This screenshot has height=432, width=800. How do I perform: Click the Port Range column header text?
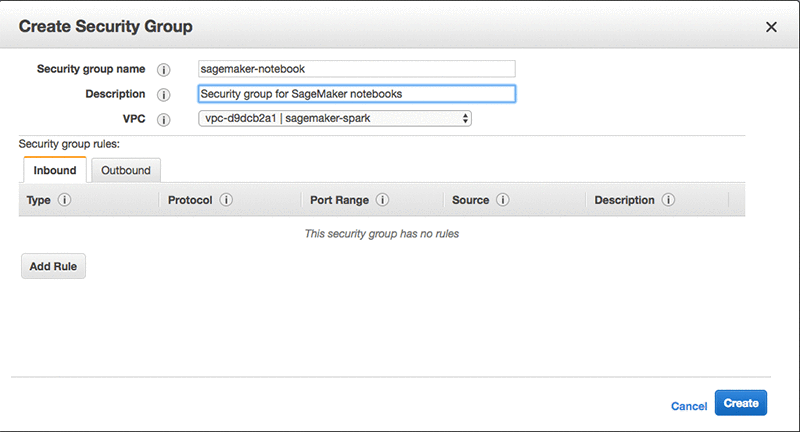339,200
